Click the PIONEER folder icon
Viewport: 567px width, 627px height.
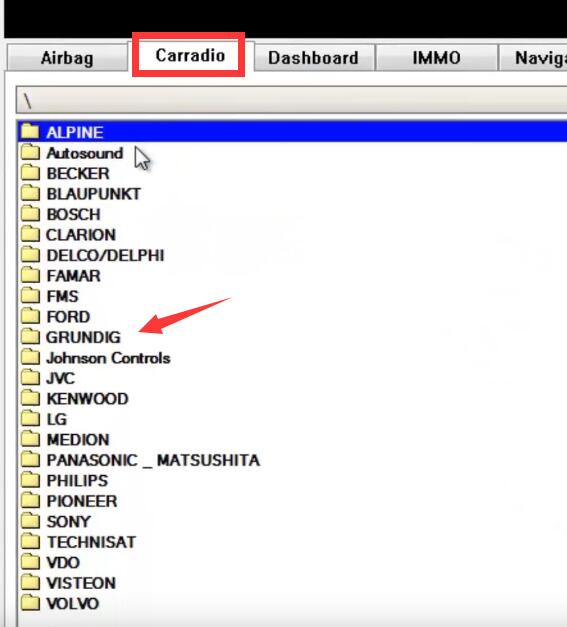(30, 501)
